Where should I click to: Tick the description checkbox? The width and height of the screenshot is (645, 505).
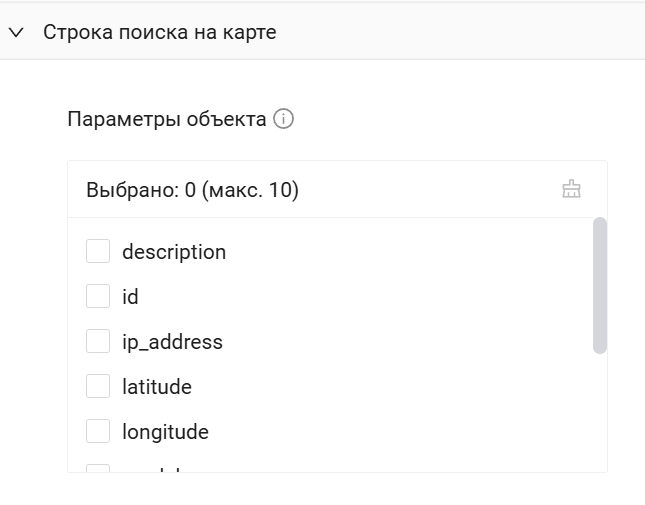point(98,252)
